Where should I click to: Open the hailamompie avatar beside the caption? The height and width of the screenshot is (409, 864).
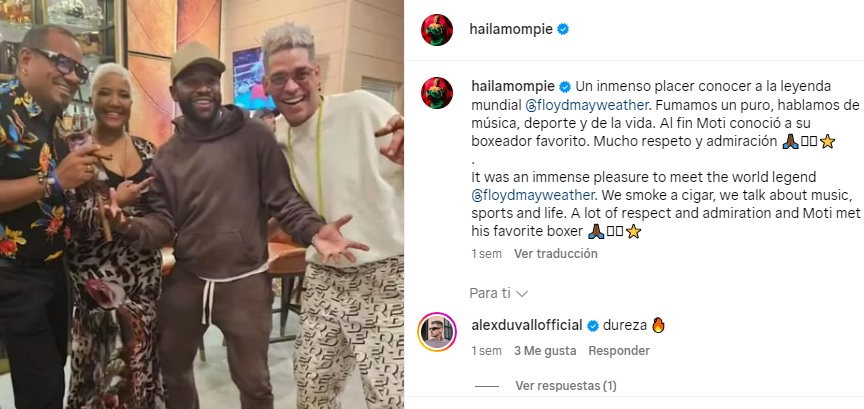(x=437, y=93)
